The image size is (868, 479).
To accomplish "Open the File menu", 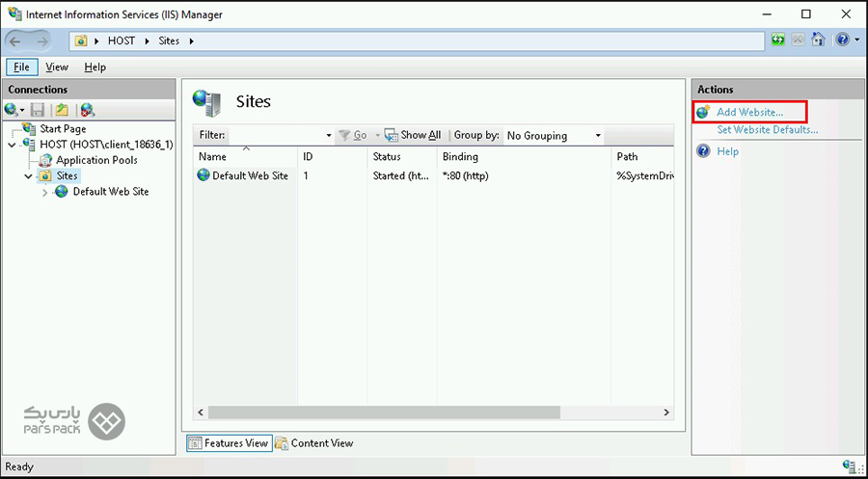I will 21,67.
